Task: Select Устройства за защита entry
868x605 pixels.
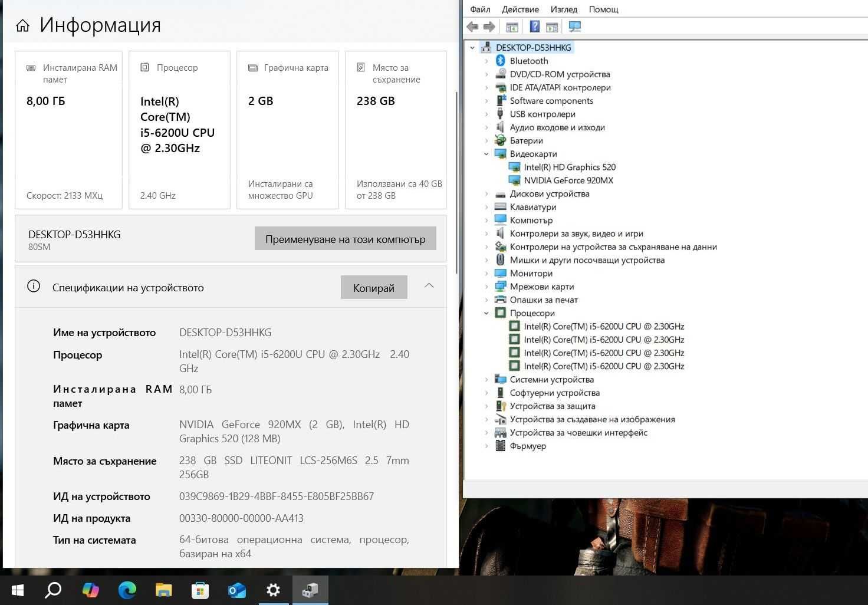Action: tap(553, 406)
